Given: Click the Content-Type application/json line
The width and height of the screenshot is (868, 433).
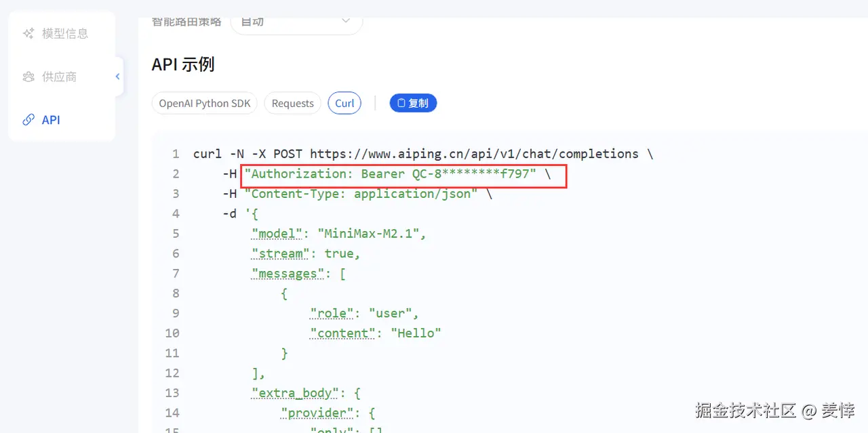Looking at the screenshot, I should (x=361, y=194).
